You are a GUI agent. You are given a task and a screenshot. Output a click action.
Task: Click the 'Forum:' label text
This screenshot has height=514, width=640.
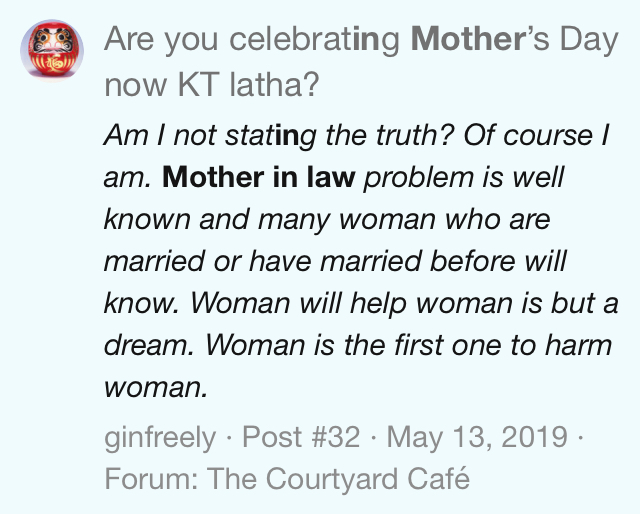pos(151,478)
